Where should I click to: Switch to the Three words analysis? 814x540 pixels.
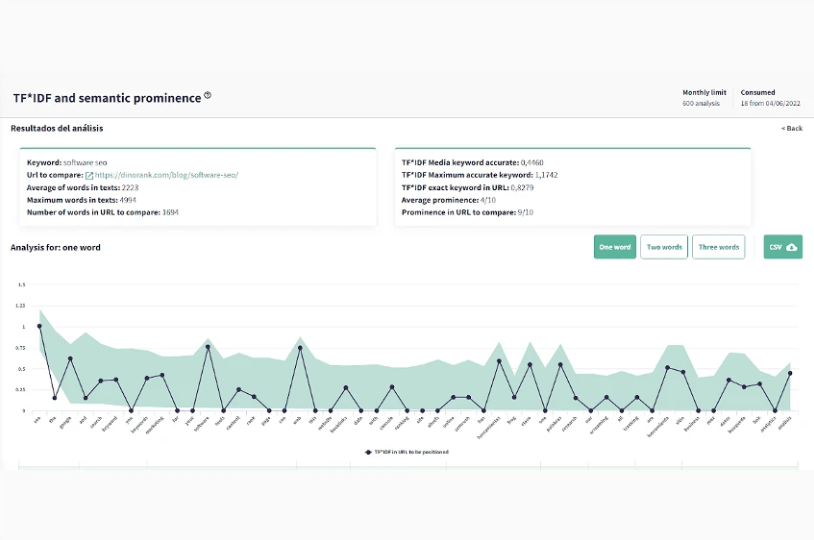click(x=718, y=247)
